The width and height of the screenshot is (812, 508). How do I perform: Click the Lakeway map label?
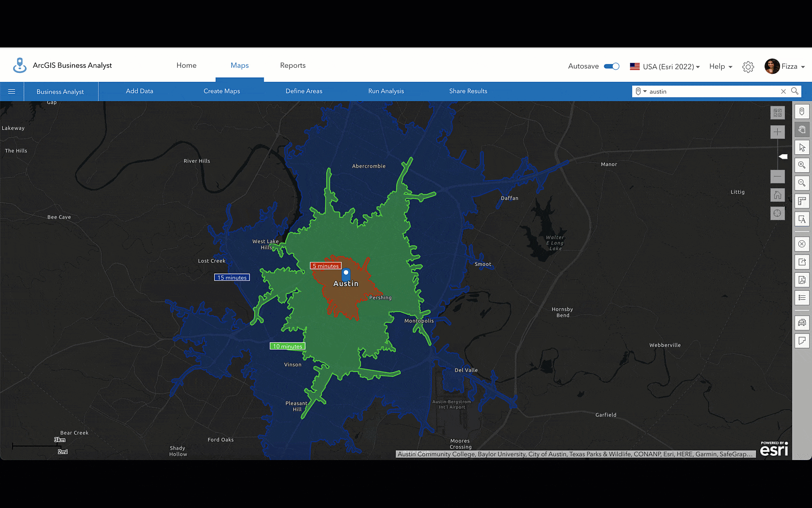(x=13, y=128)
